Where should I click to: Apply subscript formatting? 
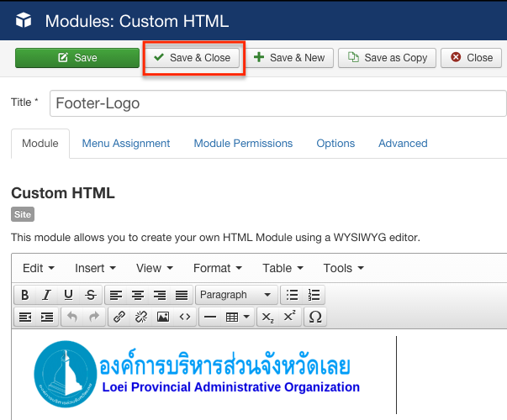point(267,318)
